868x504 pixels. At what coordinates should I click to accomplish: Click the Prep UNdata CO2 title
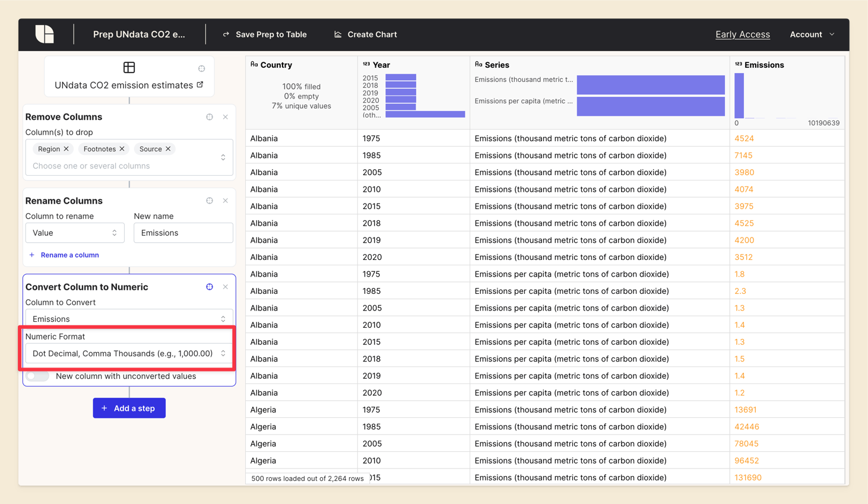139,34
